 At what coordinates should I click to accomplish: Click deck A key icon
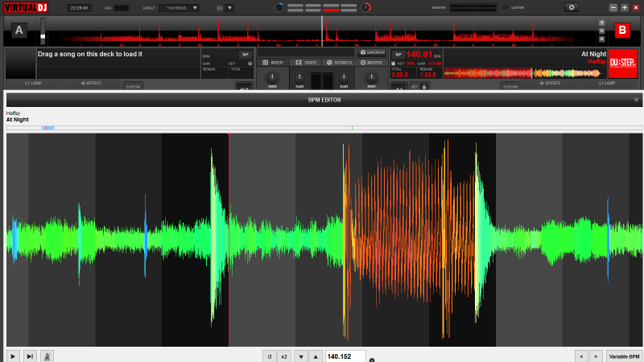tap(250, 64)
